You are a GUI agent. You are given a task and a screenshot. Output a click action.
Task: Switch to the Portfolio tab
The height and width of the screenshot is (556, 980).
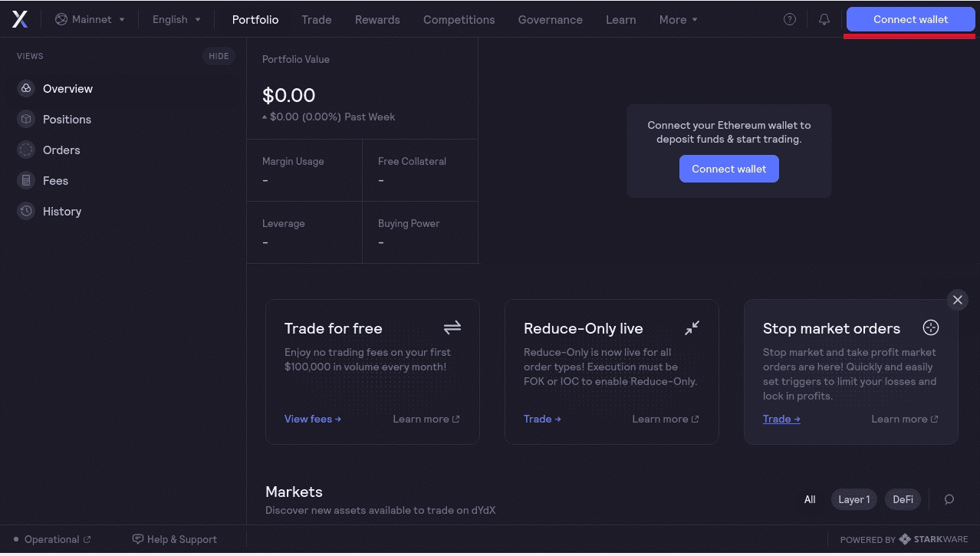point(255,19)
